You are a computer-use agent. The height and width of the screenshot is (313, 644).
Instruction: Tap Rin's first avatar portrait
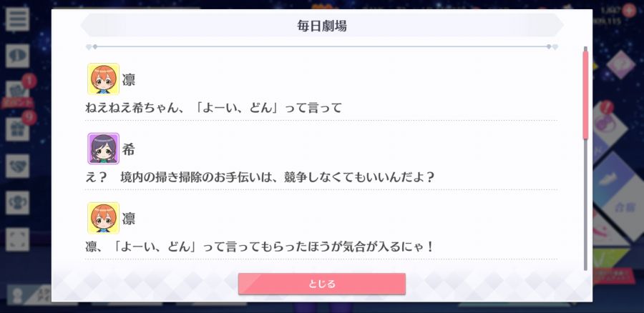tap(104, 79)
